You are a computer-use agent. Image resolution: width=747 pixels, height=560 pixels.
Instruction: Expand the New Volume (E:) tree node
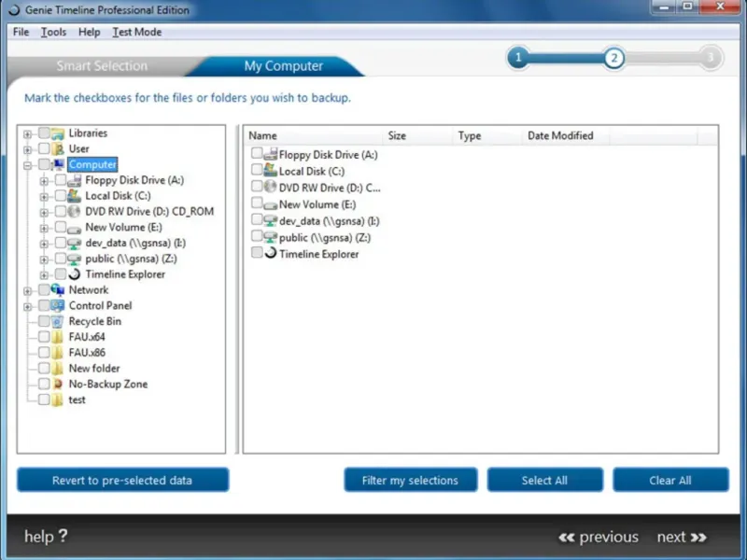pos(44,229)
